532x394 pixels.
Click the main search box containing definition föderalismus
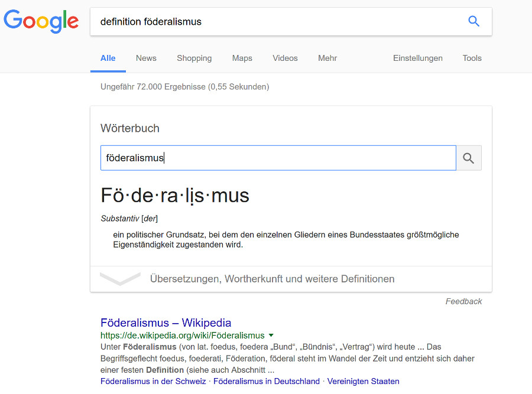pos(236,21)
